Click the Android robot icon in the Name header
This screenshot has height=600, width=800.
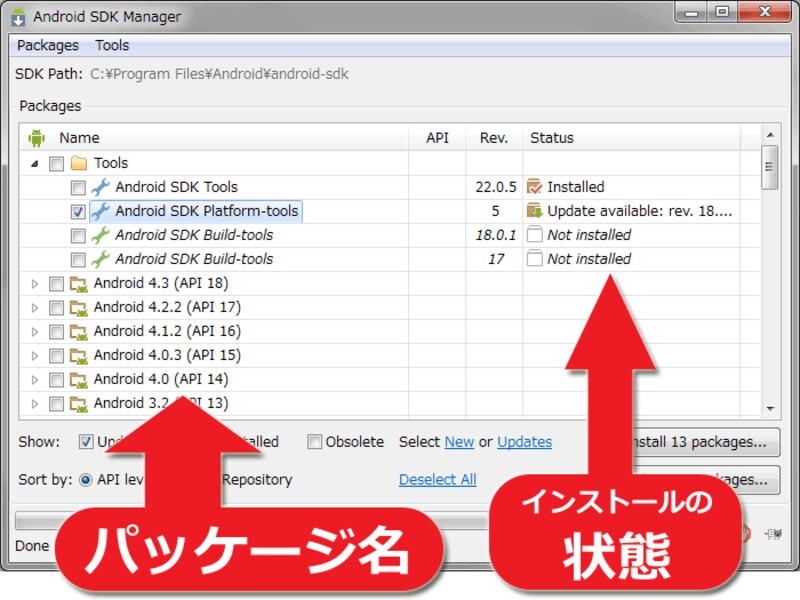pyautogui.click(x=37, y=138)
